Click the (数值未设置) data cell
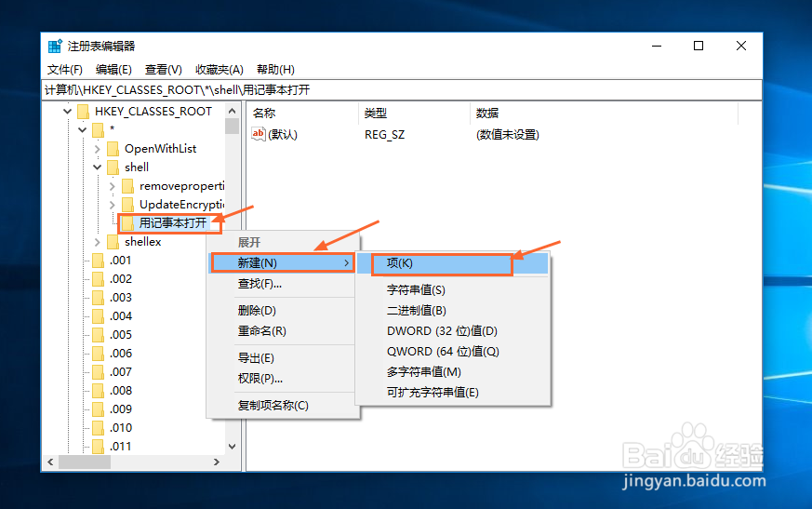 pyautogui.click(x=508, y=135)
